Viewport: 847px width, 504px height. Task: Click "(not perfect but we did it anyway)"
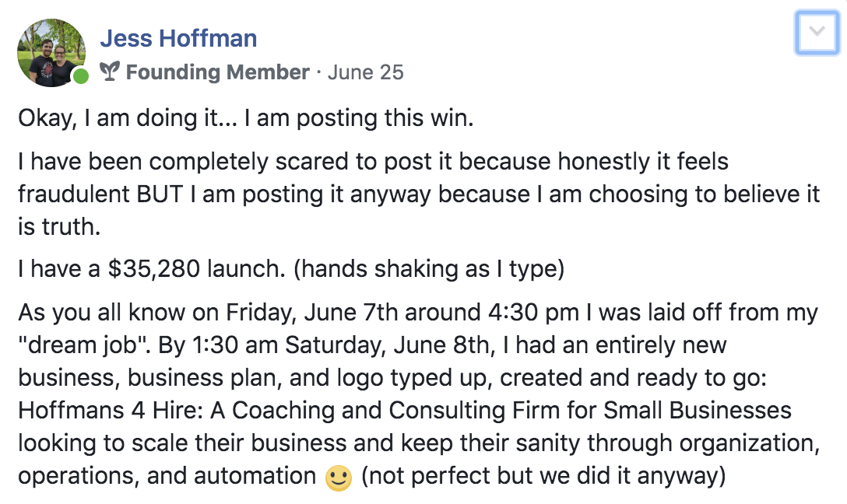543,475
